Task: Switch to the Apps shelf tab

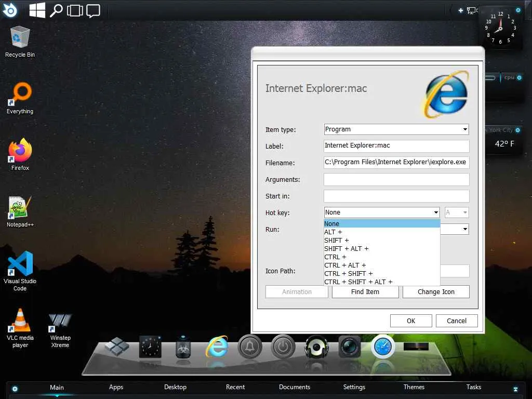Action: (x=116, y=387)
